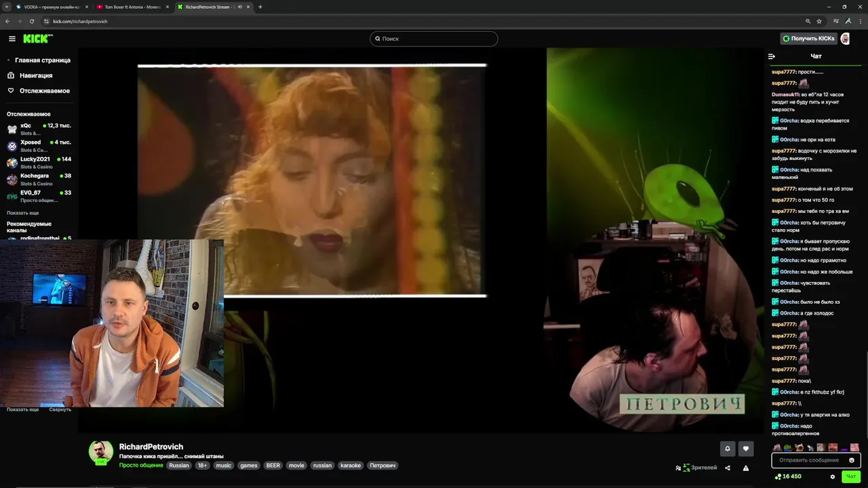Open the viewers list icon
The width and height of the screenshot is (868, 488).
[x=678, y=468]
